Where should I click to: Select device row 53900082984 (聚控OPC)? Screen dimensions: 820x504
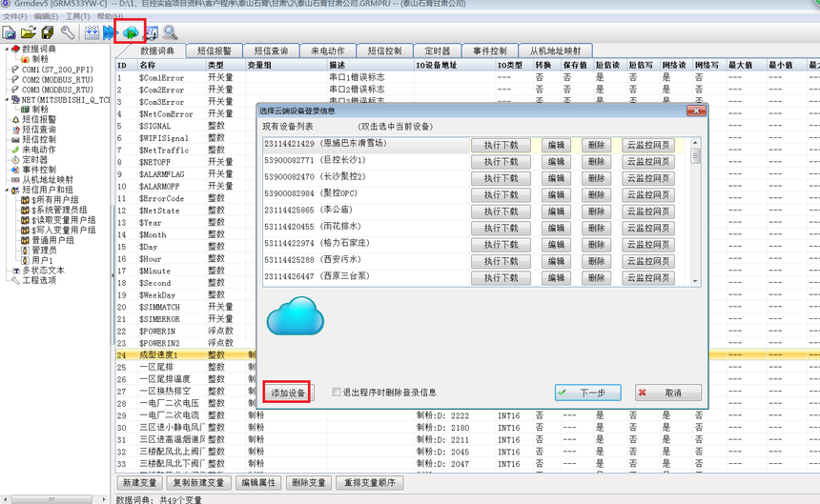coord(365,193)
